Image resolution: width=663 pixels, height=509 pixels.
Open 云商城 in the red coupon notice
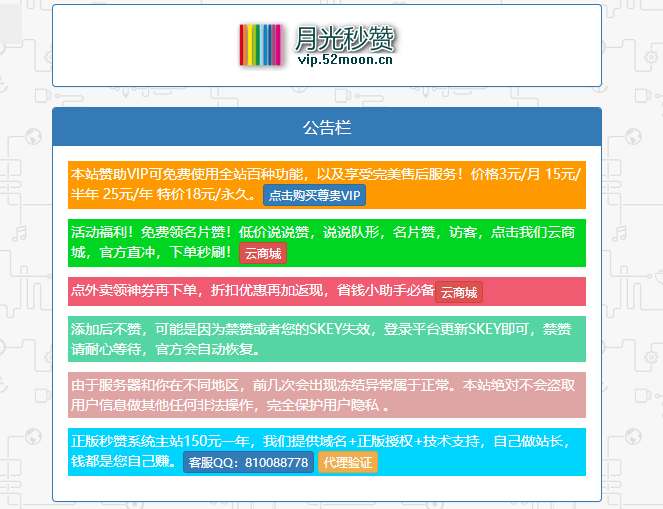459,293
